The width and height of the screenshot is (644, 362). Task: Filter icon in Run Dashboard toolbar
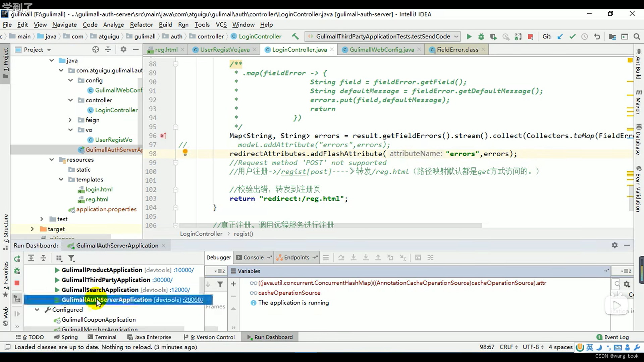coord(71,258)
